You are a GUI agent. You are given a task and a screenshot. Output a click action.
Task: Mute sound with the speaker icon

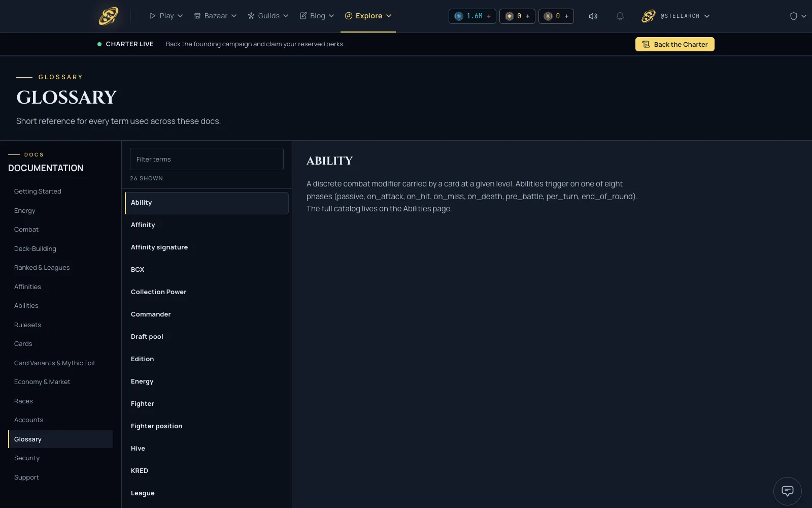click(593, 16)
